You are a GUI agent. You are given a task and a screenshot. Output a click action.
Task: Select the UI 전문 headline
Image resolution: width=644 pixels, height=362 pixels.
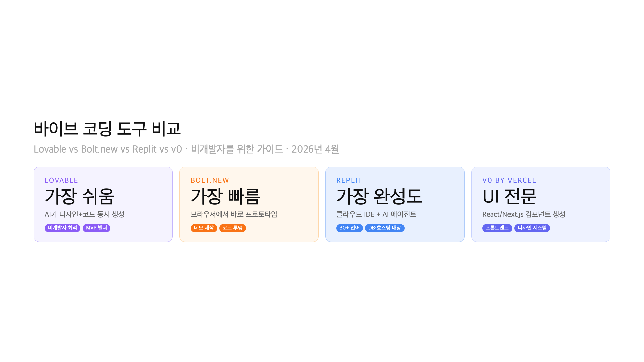pos(509,196)
